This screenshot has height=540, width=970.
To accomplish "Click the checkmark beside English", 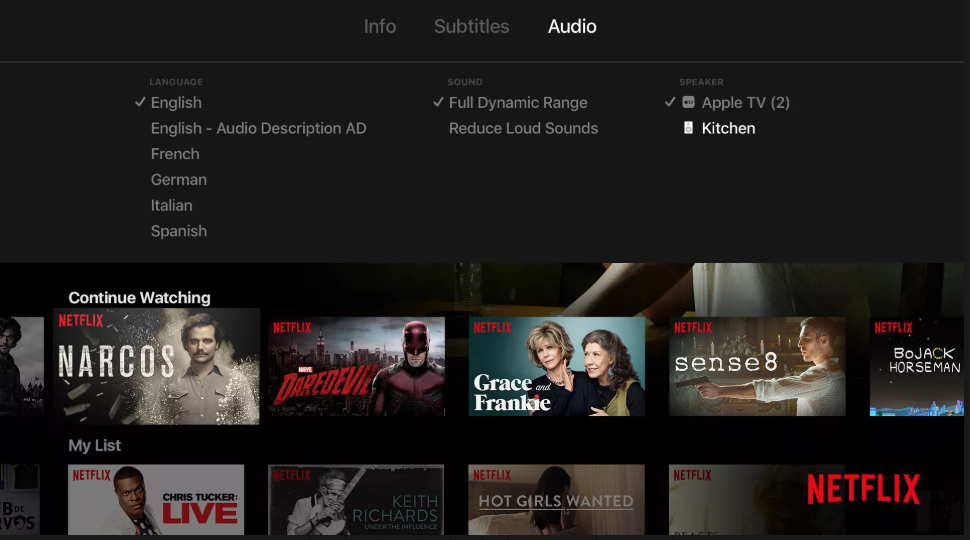I will 140,102.
